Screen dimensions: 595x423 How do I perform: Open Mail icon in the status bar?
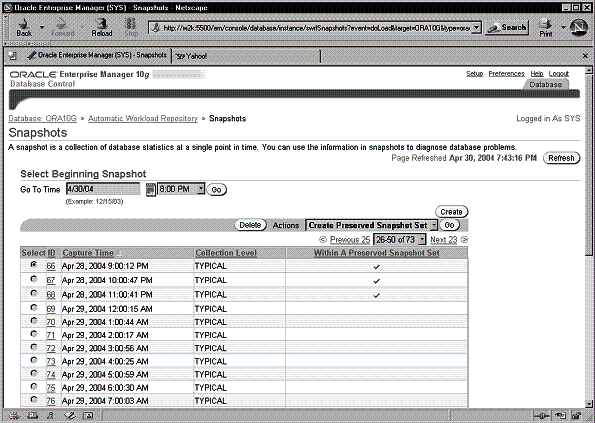[x=33, y=415]
